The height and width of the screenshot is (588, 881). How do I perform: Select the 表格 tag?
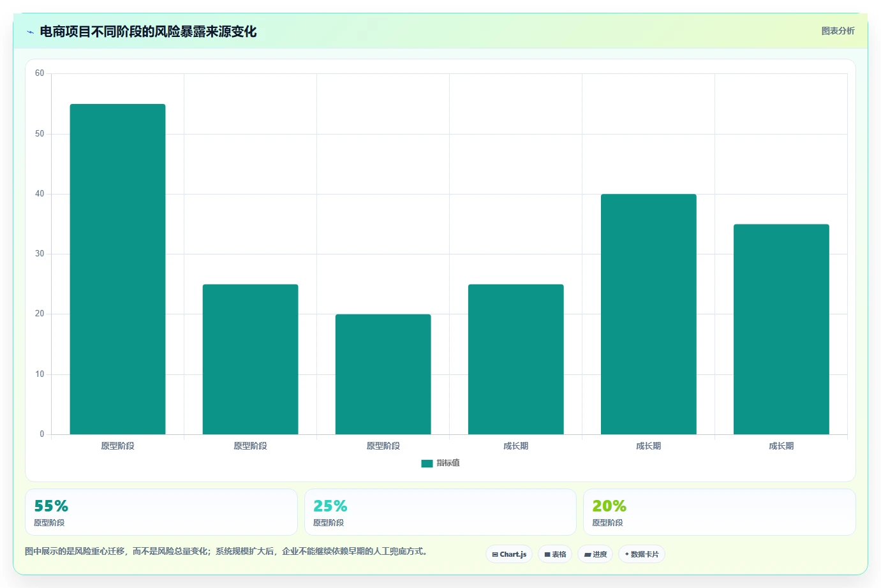coord(555,554)
